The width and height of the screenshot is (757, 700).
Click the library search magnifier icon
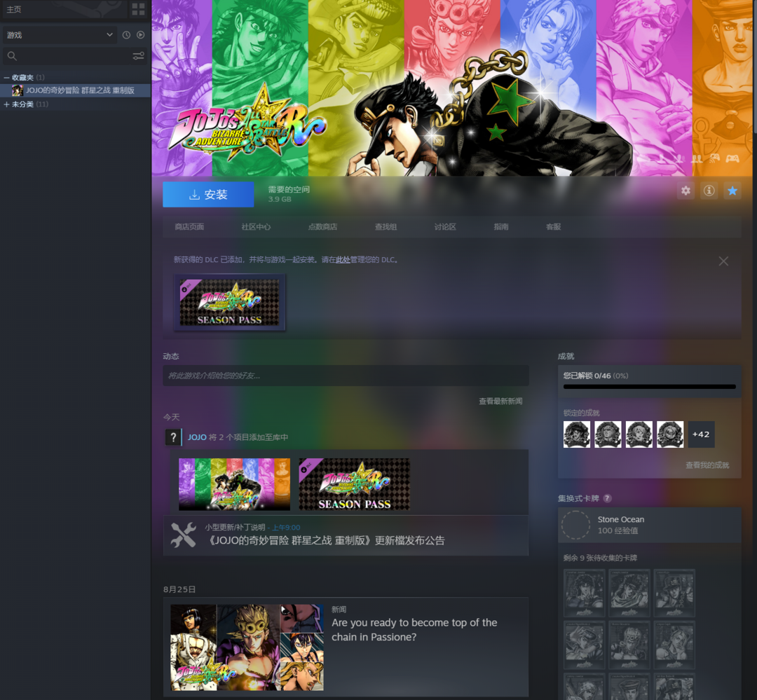(x=12, y=56)
